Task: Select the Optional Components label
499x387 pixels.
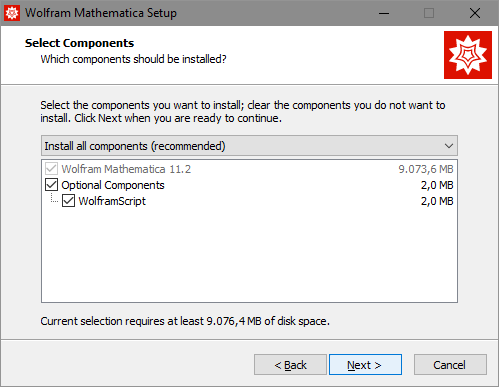Action: [x=113, y=185]
